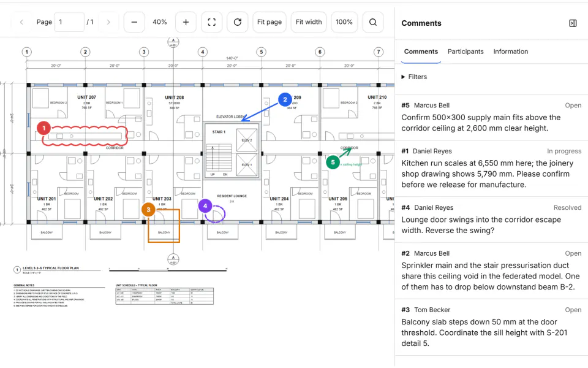This screenshot has width=588, height=368.
Task: Click the Fit width button
Action: (x=309, y=22)
